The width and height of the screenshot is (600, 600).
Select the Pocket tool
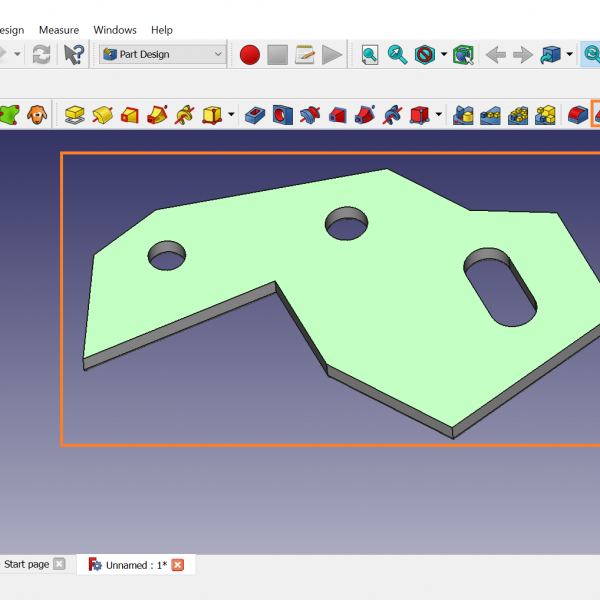coord(255,115)
